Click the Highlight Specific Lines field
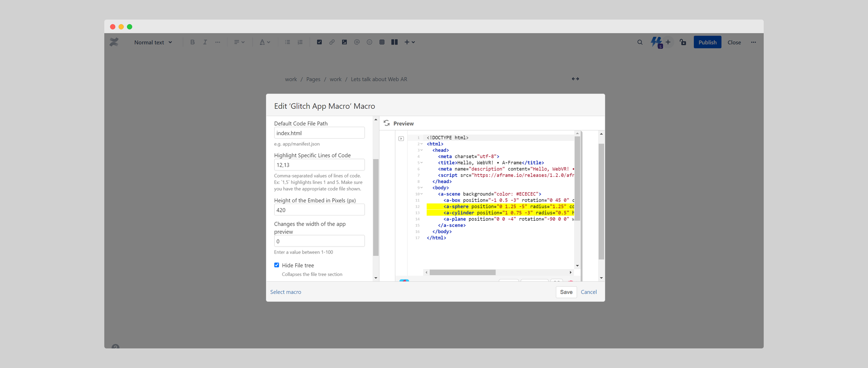 (x=319, y=165)
